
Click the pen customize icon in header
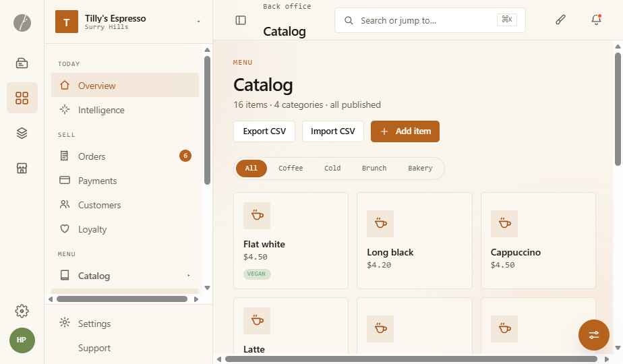pos(560,20)
